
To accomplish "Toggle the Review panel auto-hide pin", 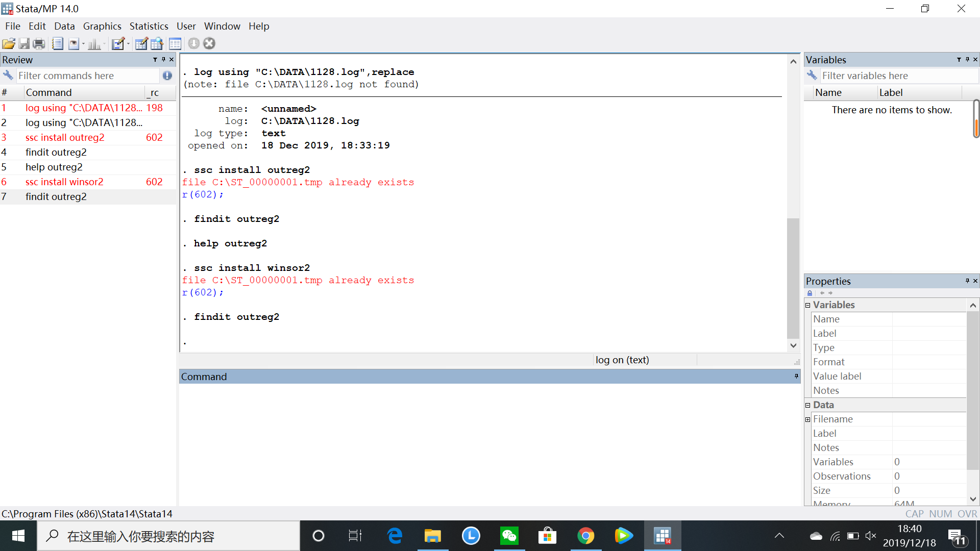I will click(163, 60).
